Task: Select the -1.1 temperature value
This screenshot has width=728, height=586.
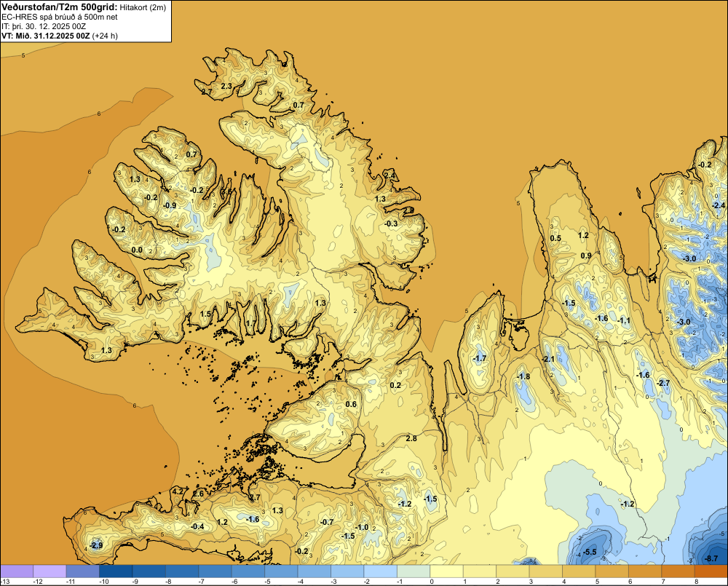Action: click(624, 321)
